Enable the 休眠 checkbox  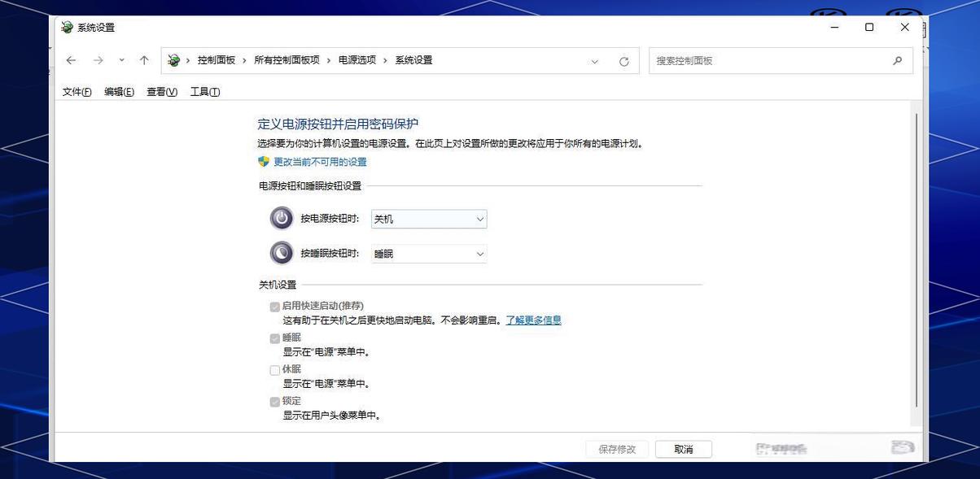click(x=275, y=369)
